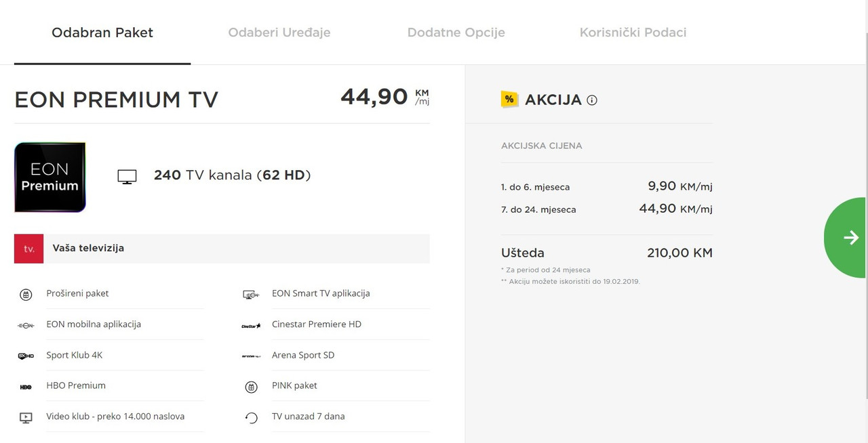Select 'HBO Premium' text

point(76,385)
